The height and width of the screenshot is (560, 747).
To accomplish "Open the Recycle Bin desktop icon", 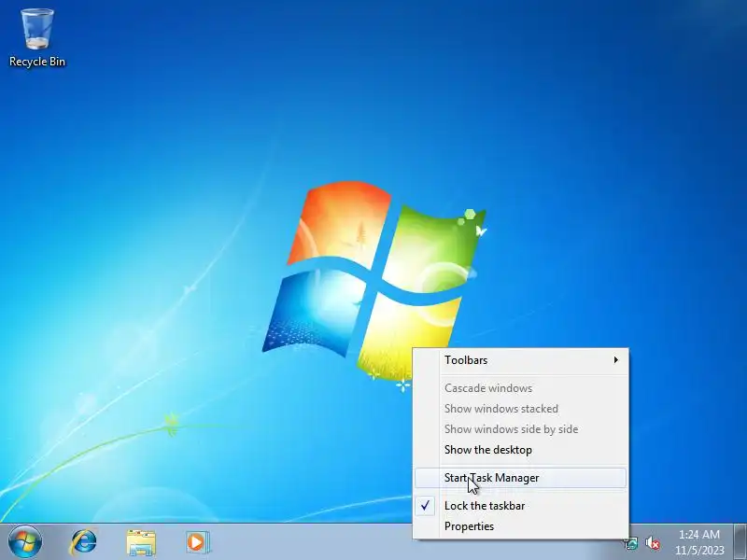I will coord(36,37).
